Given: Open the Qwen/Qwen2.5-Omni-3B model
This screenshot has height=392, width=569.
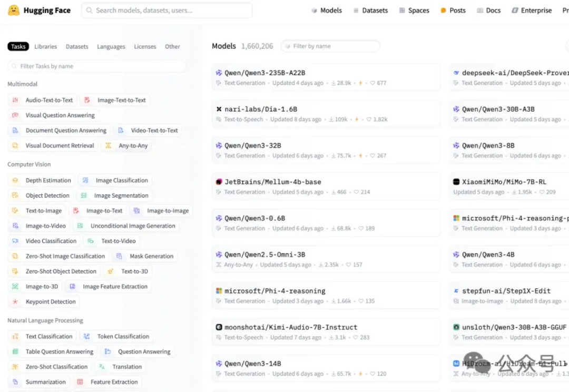Looking at the screenshot, I should 326,259.
